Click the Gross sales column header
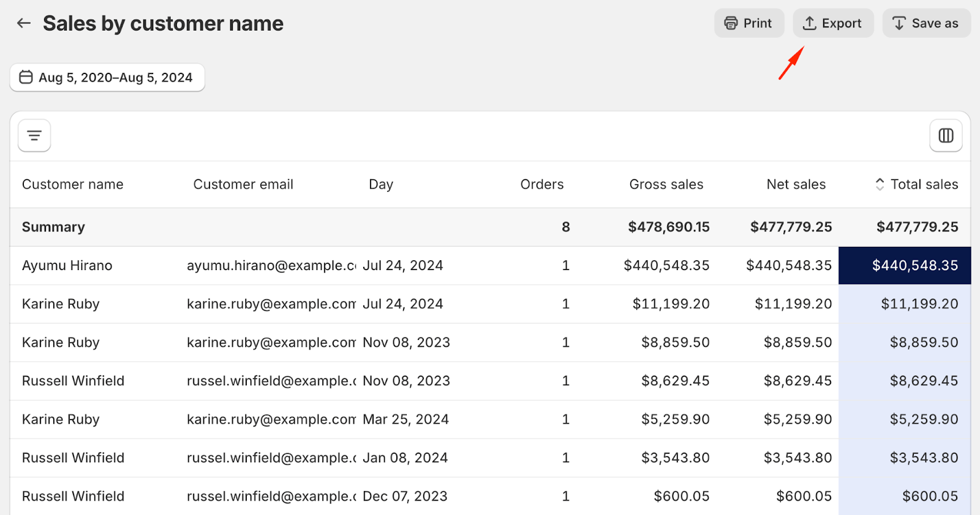This screenshot has height=515, width=980. [666, 184]
